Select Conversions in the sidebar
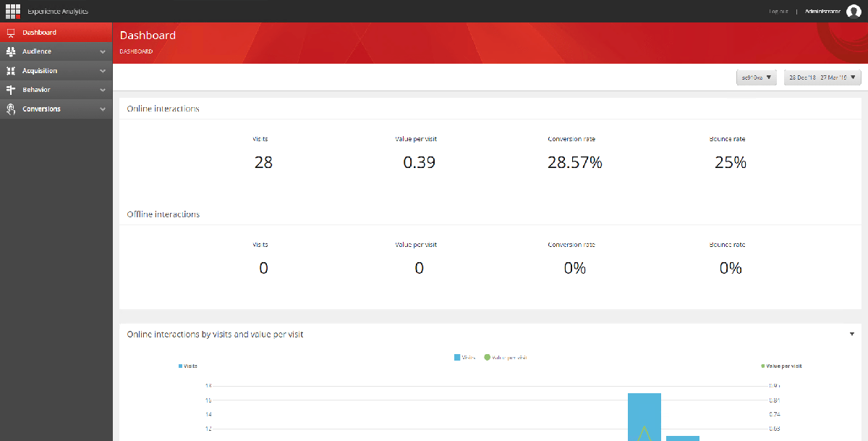The height and width of the screenshot is (441, 868). [x=56, y=109]
